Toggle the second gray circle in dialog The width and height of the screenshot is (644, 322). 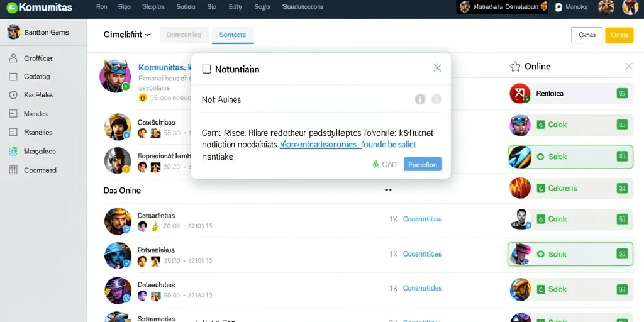click(x=436, y=99)
